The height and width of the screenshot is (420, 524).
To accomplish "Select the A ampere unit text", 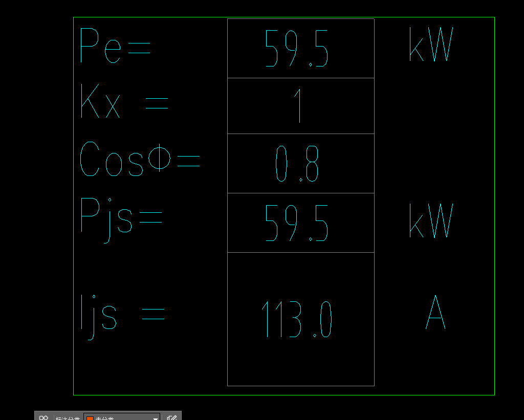I will pos(435,312).
